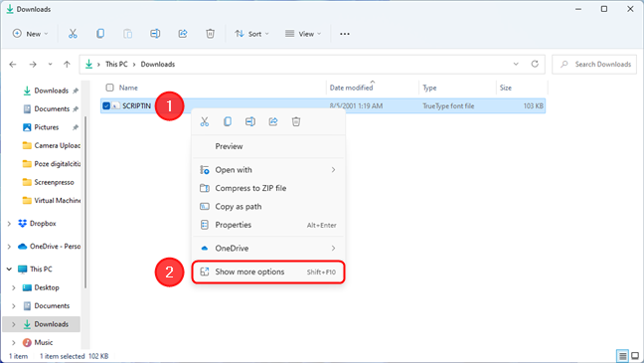The image size is (644, 363).
Task: Go forward with the right arrow button
Action: click(33, 64)
